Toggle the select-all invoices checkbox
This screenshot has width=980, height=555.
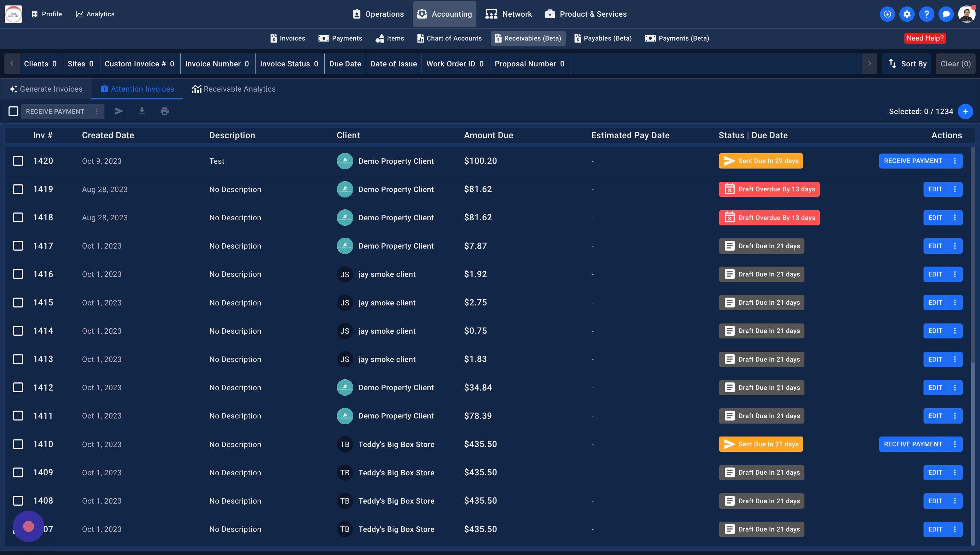(x=13, y=111)
